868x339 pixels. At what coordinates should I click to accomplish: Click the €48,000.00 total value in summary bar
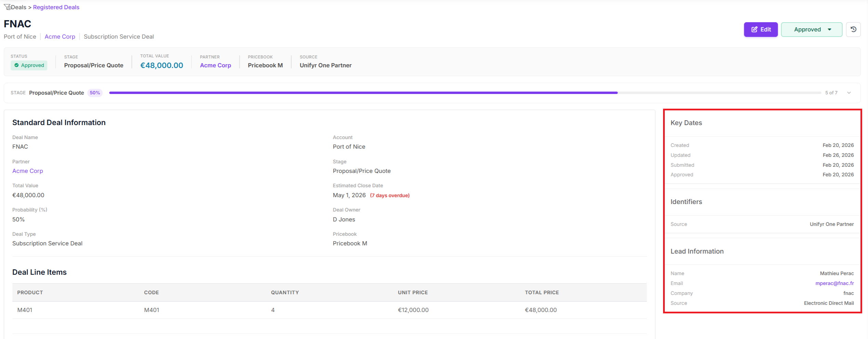click(x=162, y=65)
